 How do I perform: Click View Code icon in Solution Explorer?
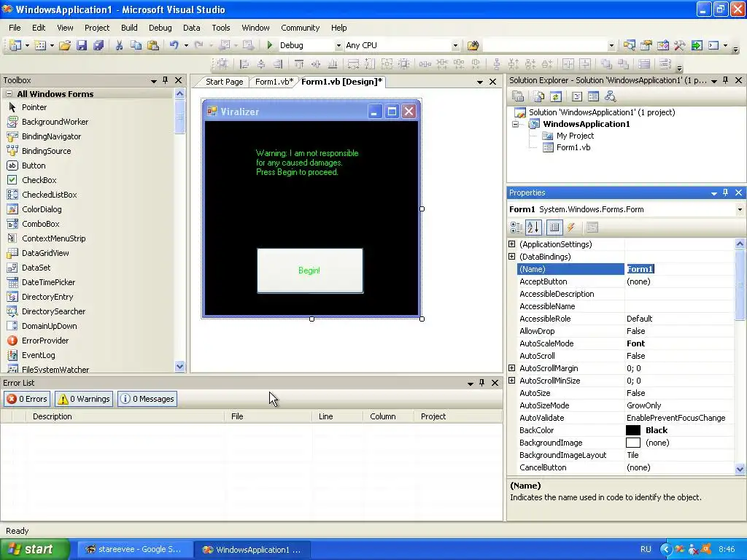click(x=577, y=97)
